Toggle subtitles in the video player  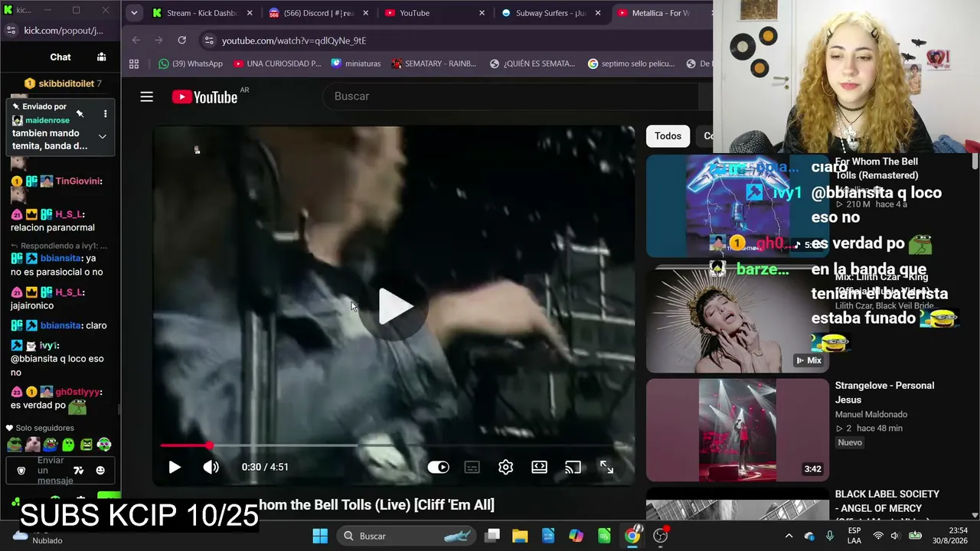[472, 467]
